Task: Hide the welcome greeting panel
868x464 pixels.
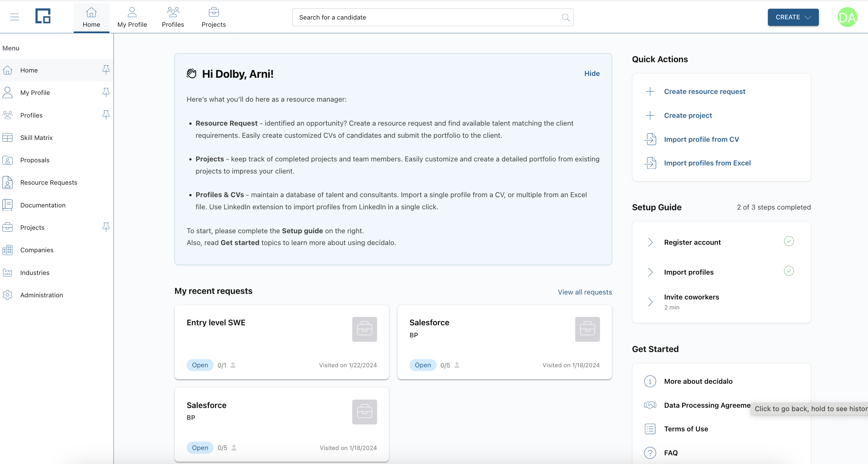Action: (x=592, y=73)
